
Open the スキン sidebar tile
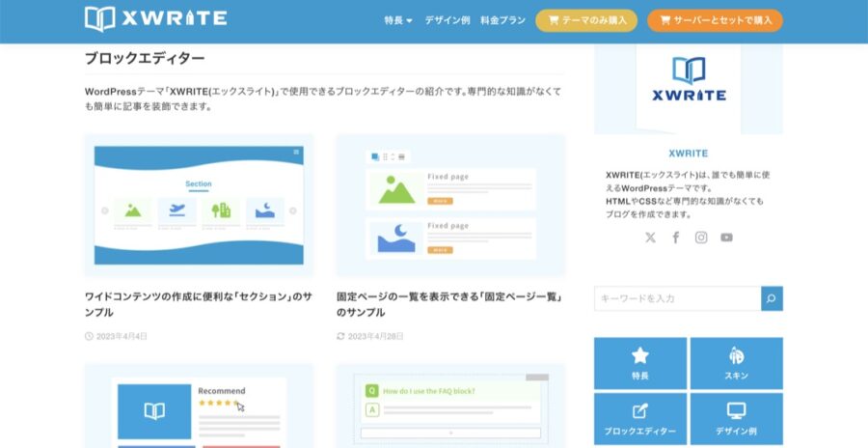click(x=736, y=363)
